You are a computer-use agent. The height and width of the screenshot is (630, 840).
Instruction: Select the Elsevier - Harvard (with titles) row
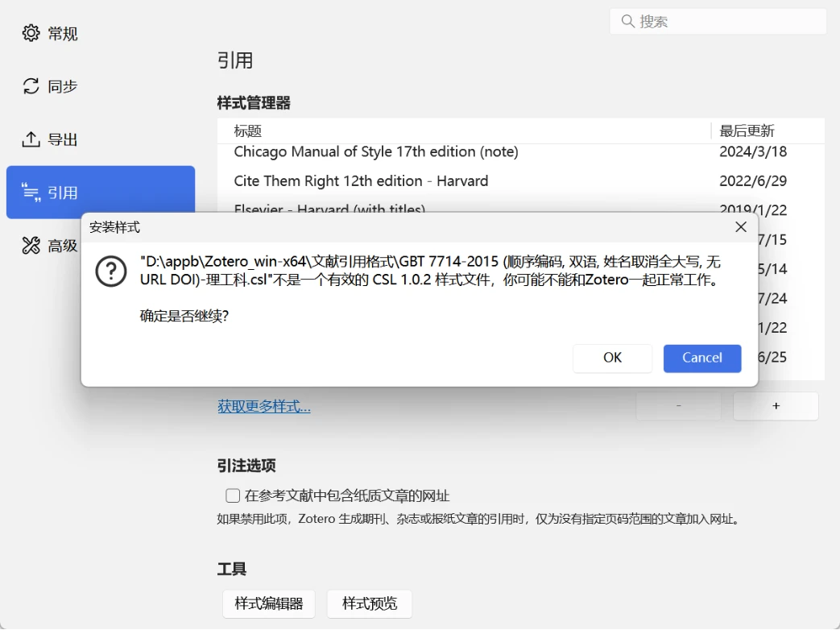(521, 206)
